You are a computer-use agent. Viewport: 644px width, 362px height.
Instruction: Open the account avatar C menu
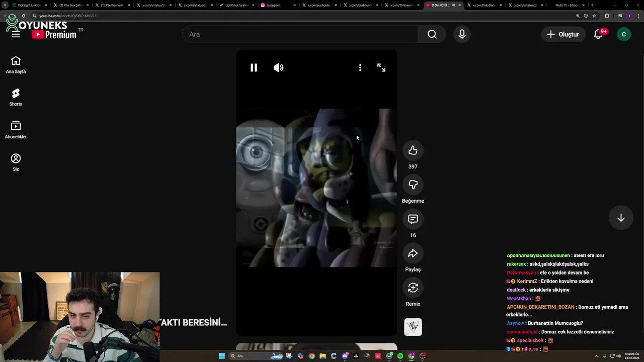[624, 34]
